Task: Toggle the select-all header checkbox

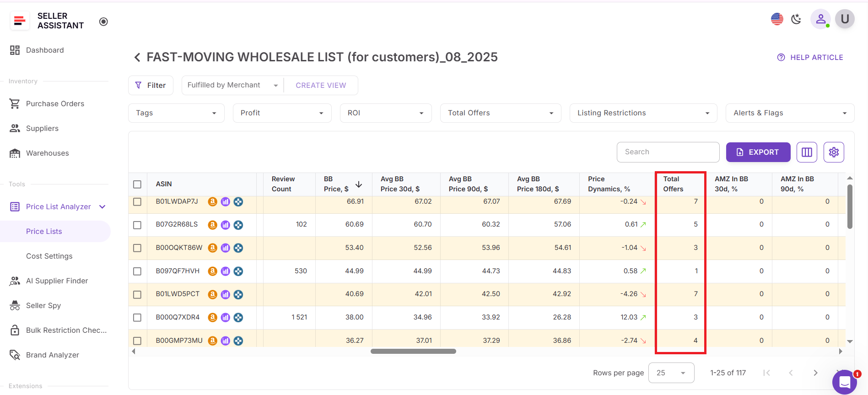Action: [x=137, y=184]
